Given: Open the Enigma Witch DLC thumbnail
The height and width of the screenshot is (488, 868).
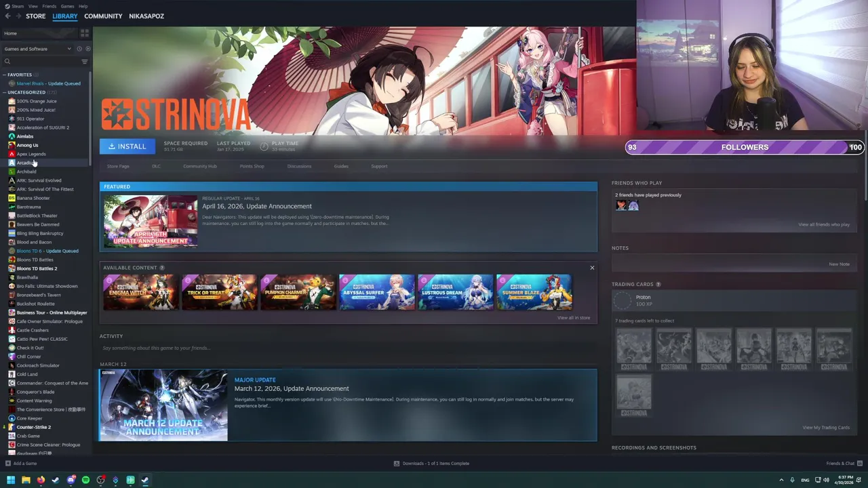Looking at the screenshot, I should point(140,292).
